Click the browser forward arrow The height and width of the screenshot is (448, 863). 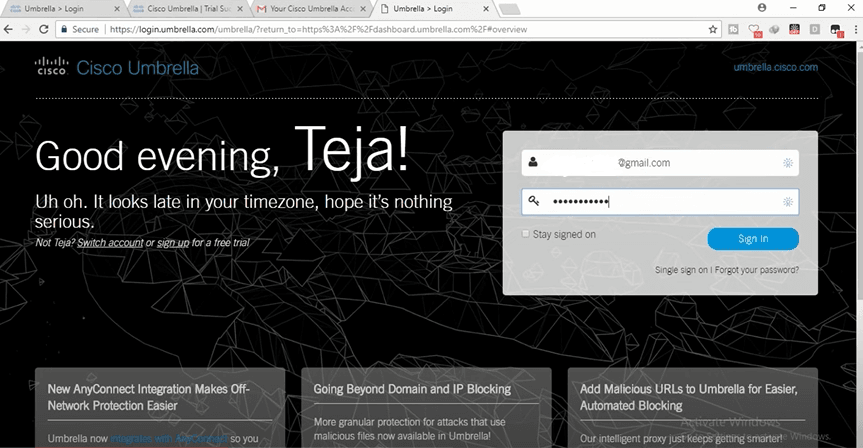coord(26,29)
